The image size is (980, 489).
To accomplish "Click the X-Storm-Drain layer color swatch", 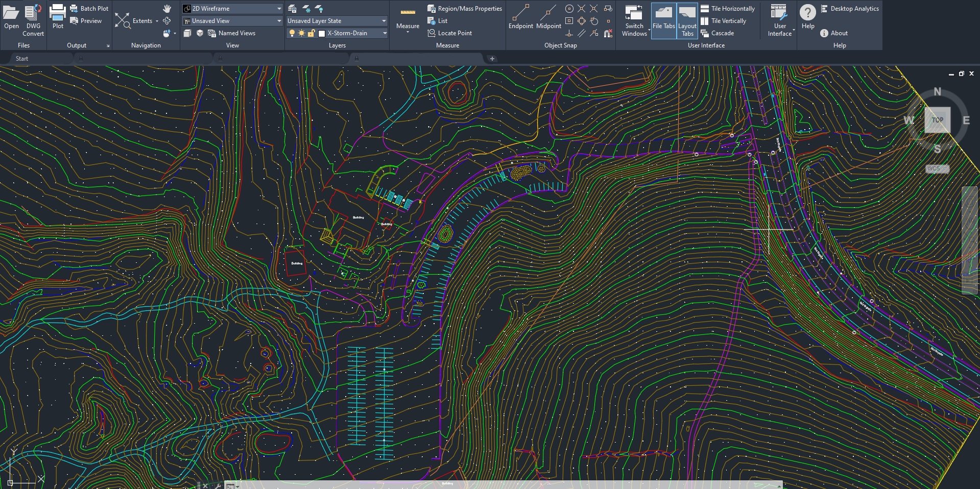I will tap(322, 33).
